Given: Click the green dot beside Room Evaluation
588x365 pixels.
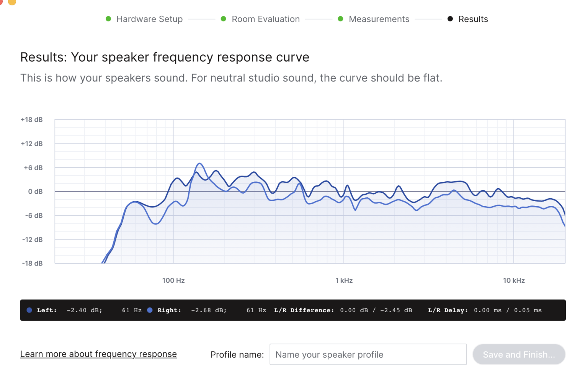Looking at the screenshot, I should (x=224, y=19).
